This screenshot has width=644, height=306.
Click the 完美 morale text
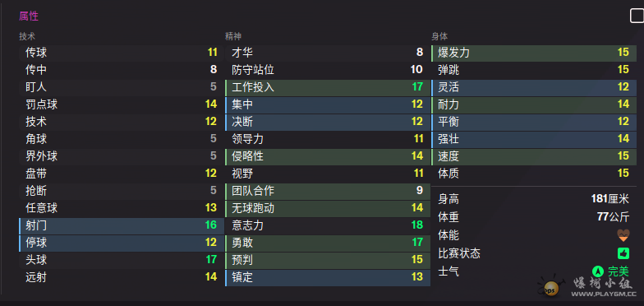(618, 271)
